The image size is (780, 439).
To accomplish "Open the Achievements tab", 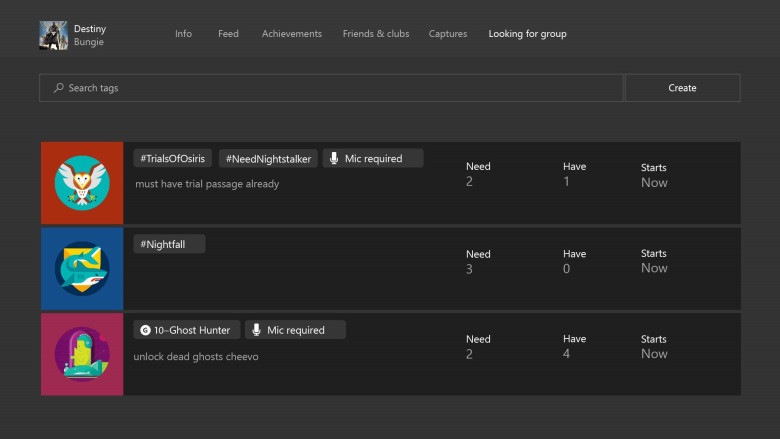I will click(292, 34).
